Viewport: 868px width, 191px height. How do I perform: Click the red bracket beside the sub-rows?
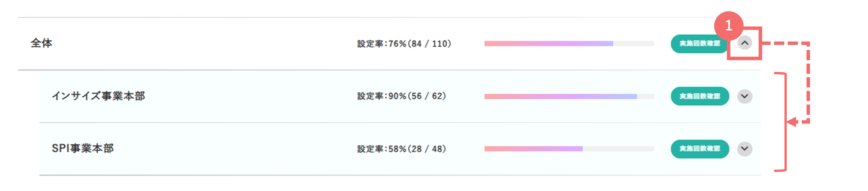click(781, 122)
